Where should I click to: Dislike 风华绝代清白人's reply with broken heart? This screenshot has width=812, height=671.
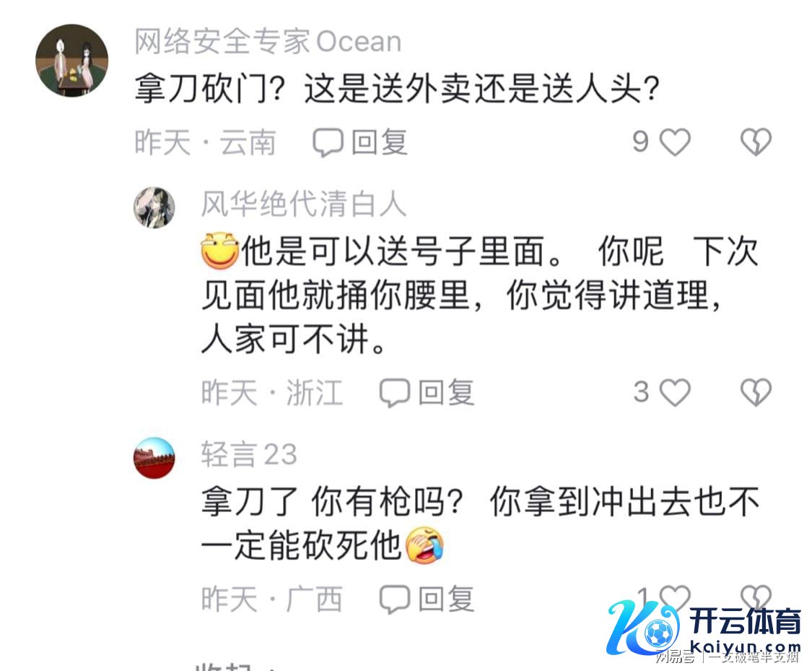756,392
